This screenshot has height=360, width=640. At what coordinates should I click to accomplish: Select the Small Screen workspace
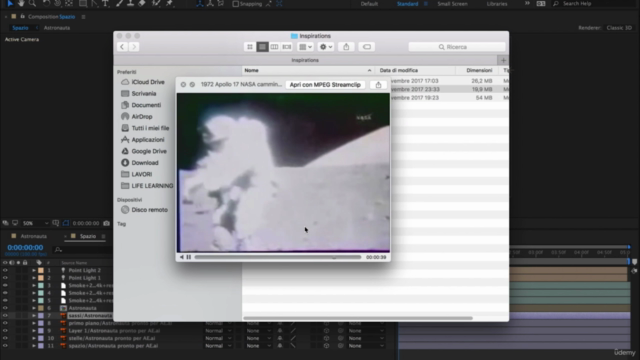452,4
